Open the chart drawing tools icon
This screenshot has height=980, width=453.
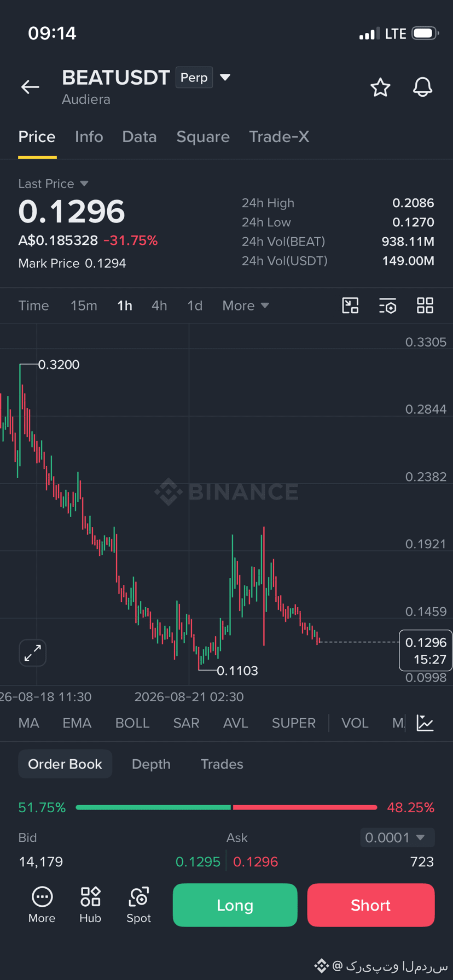coord(350,306)
